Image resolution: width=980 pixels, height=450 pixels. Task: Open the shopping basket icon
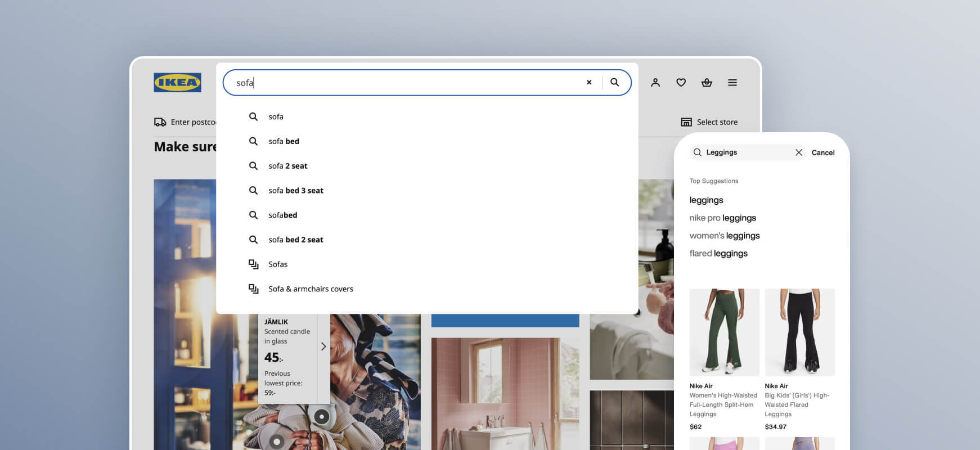pyautogui.click(x=707, y=83)
